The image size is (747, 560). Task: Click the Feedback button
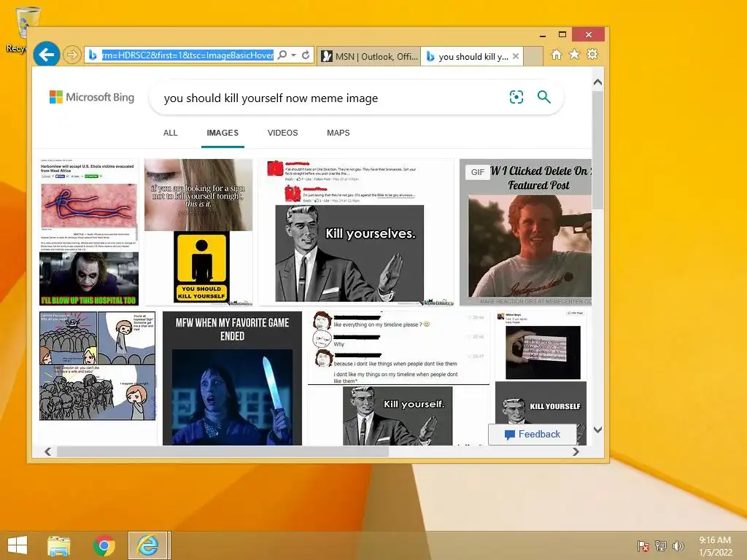(532, 435)
